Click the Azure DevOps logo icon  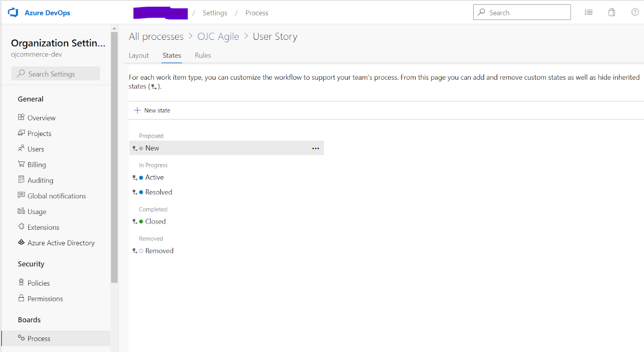pos(13,12)
